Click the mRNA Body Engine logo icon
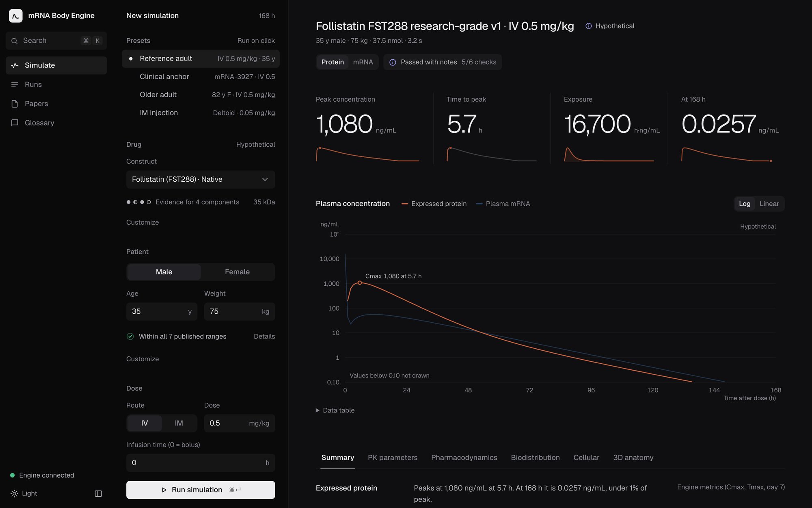This screenshot has width=812, height=508. click(x=16, y=16)
